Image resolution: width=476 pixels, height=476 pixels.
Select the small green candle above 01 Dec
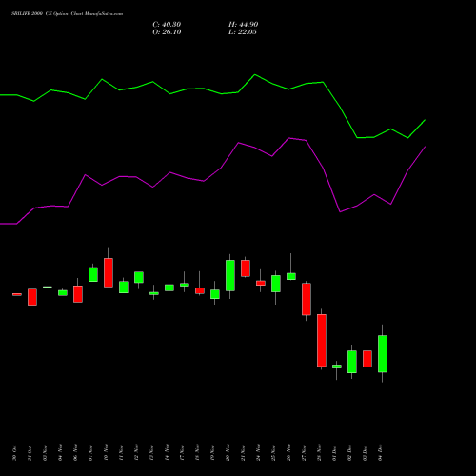337,367
